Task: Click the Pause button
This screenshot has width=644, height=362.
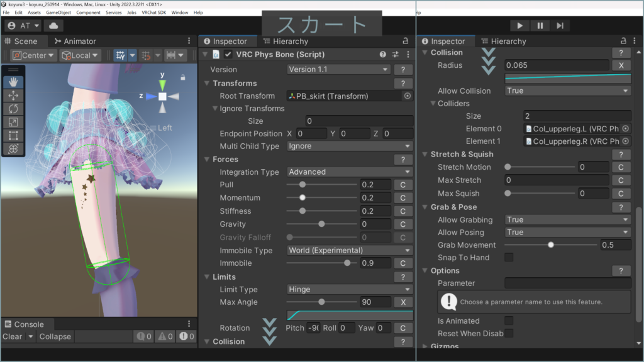Action: pos(540,26)
